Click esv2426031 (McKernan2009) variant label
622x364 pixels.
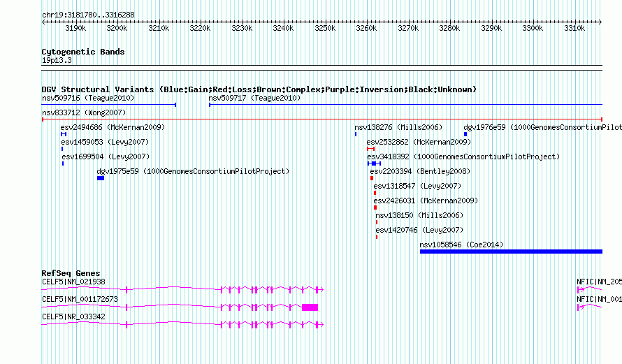426,201
